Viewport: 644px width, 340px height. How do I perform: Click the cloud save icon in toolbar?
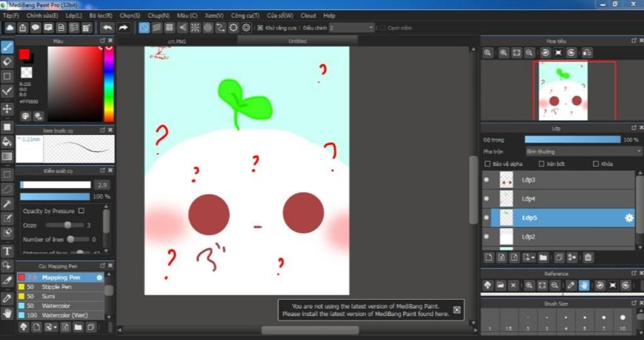point(10,28)
